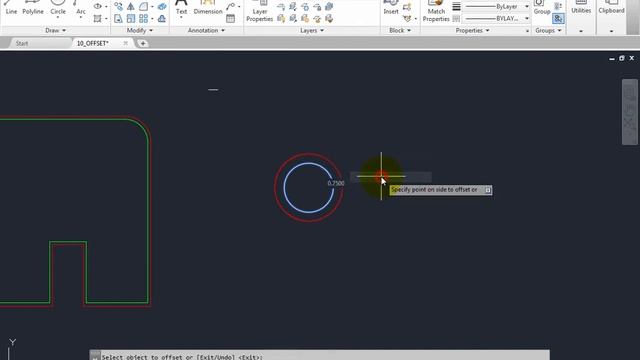Expand the Layers panel
Screen dimensions: 640x360
coord(312,31)
